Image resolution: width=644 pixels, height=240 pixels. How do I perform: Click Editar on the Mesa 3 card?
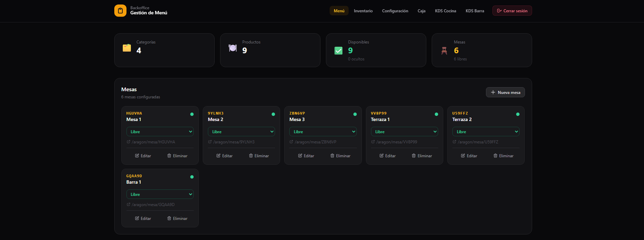pyautogui.click(x=306, y=156)
